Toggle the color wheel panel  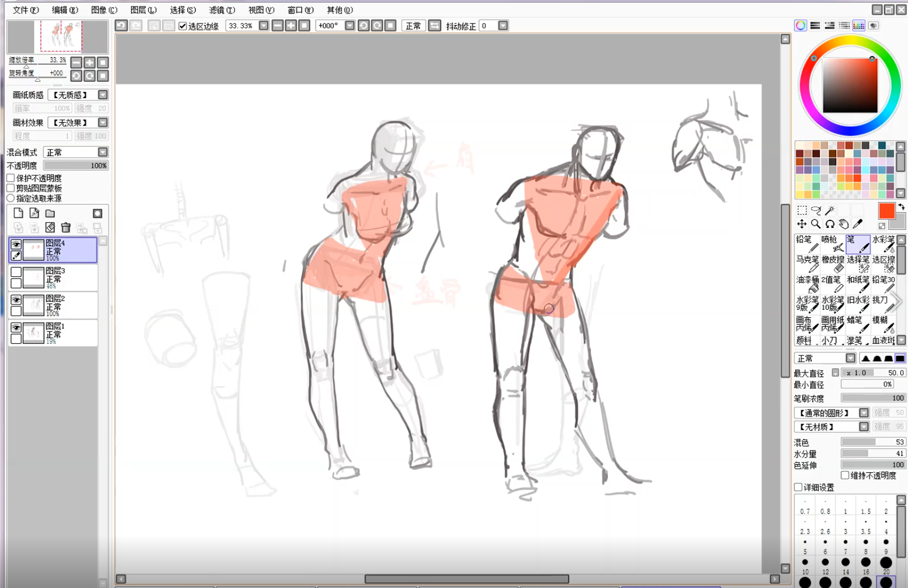tap(800, 26)
